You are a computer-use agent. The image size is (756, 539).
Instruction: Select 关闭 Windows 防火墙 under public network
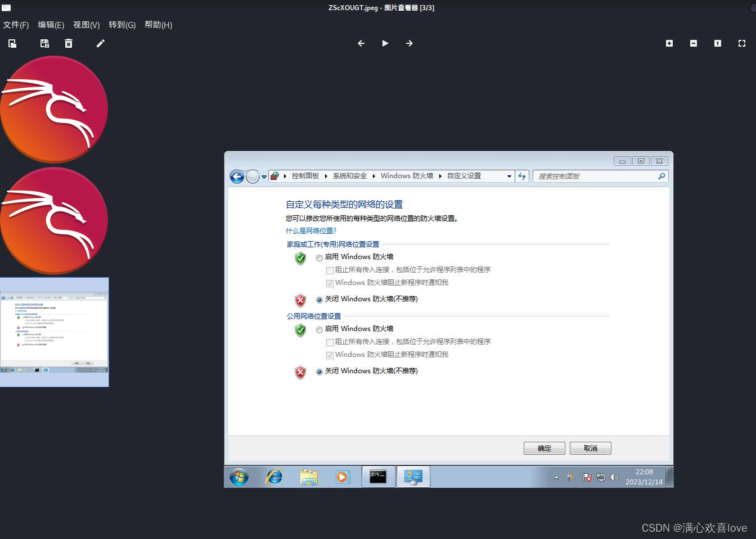(319, 372)
